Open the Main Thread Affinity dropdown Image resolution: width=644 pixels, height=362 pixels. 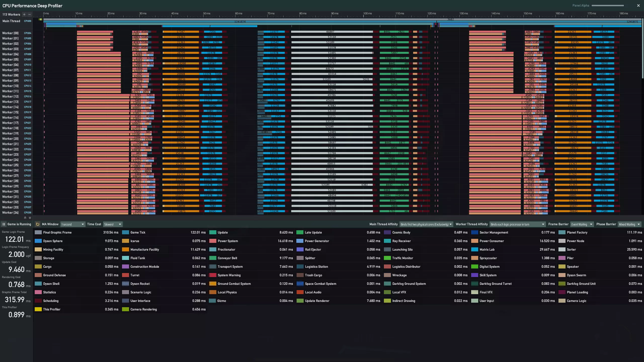(x=426, y=224)
